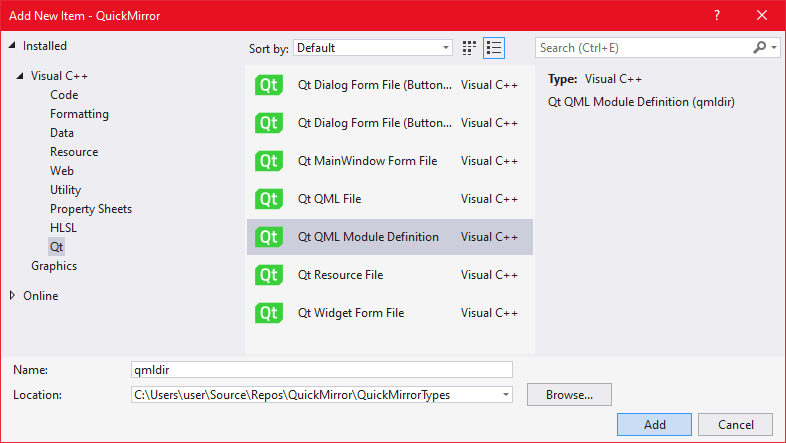Collapse the Installed section
Screen dimensions: 786x443
pos(13,46)
